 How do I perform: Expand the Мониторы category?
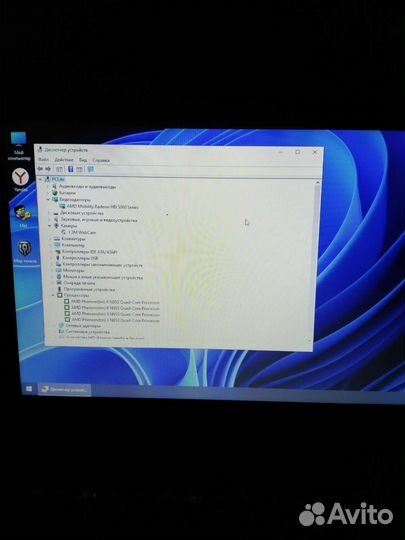tap(52, 271)
